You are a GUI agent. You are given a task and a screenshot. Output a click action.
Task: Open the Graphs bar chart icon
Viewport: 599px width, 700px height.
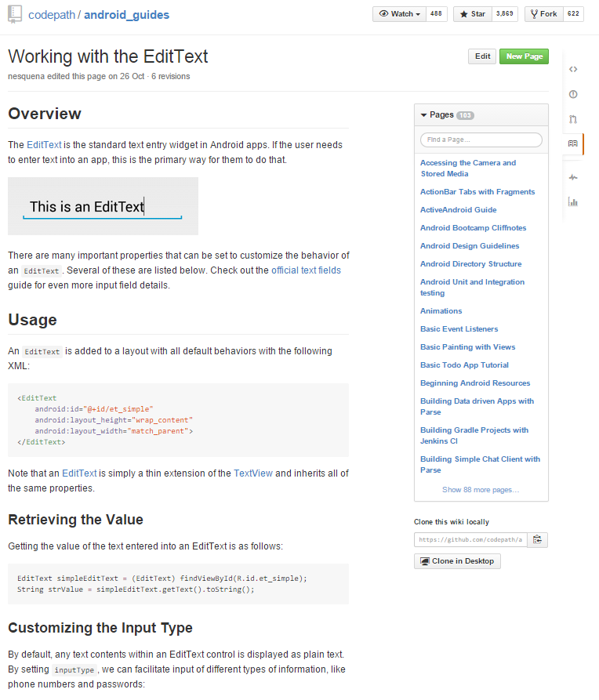tap(573, 202)
